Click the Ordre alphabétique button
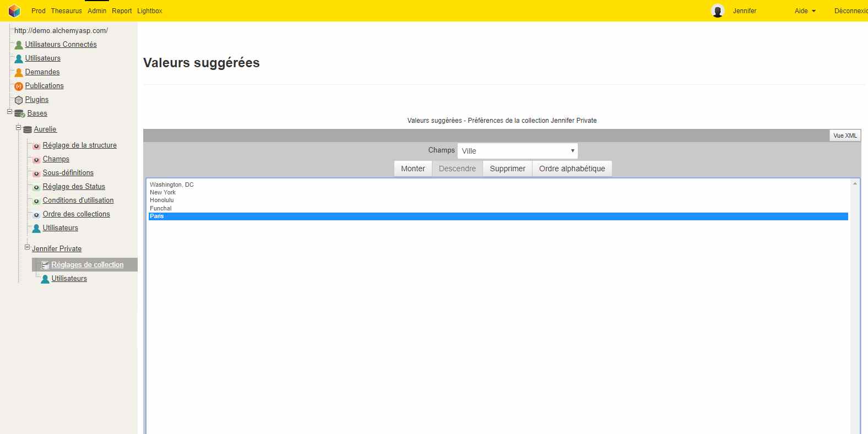Viewport: 868px width, 434px height. 572,169
